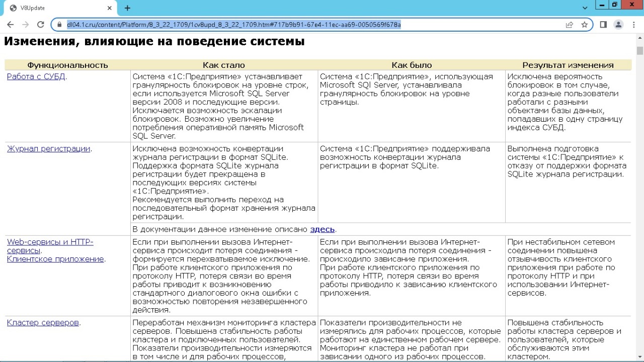
Task: Close the V8Update tab
Action: (109, 8)
